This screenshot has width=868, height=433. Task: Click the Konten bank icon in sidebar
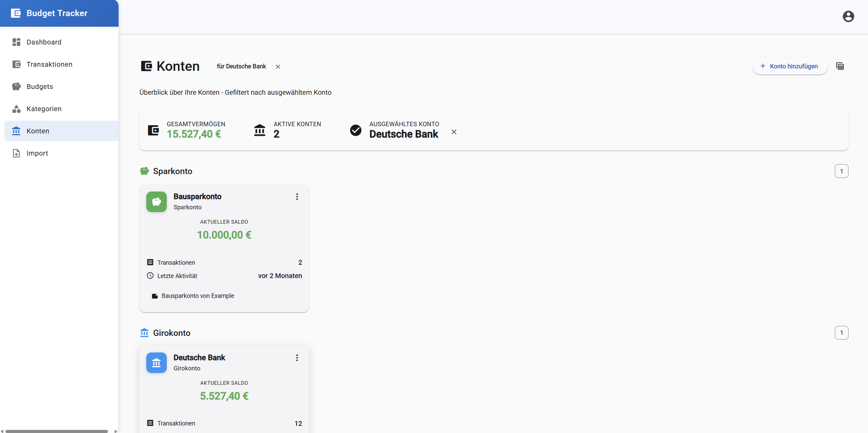click(x=16, y=131)
